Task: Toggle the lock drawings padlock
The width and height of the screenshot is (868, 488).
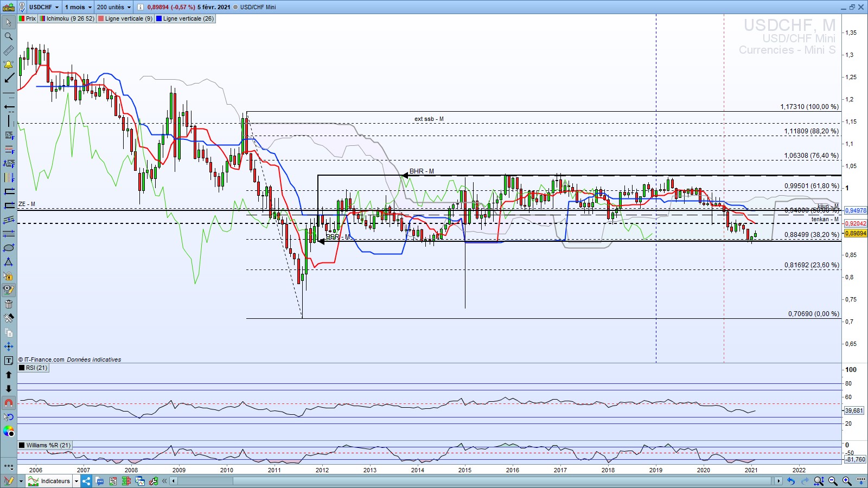Action: (x=9, y=276)
